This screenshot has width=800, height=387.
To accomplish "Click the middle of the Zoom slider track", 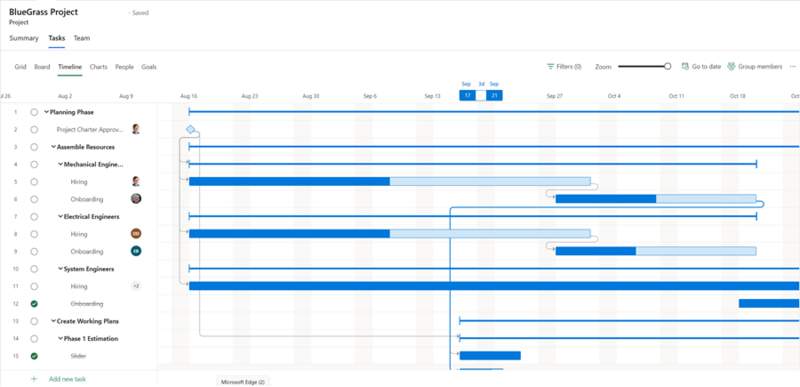I will pos(643,66).
